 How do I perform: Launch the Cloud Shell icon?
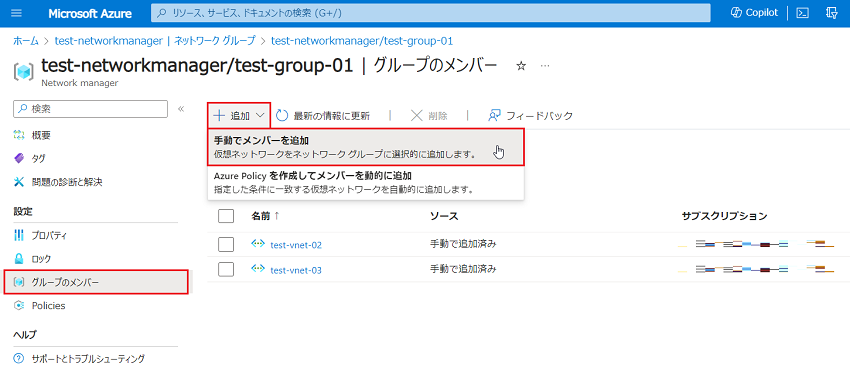(x=802, y=13)
